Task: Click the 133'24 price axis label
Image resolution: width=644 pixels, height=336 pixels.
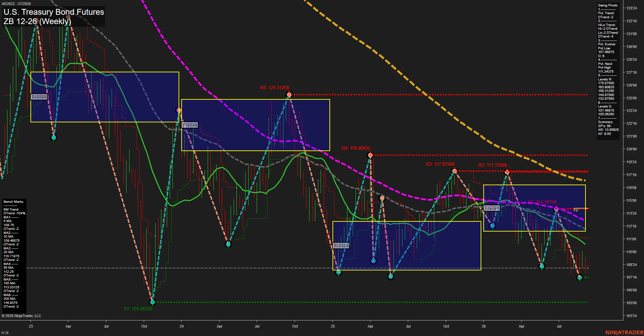Action: click(x=631, y=8)
